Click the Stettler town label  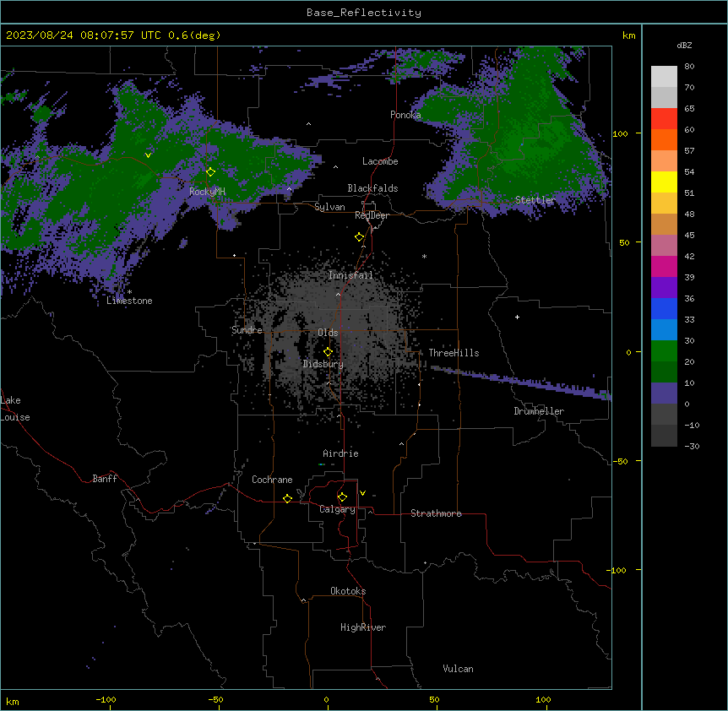(x=535, y=200)
